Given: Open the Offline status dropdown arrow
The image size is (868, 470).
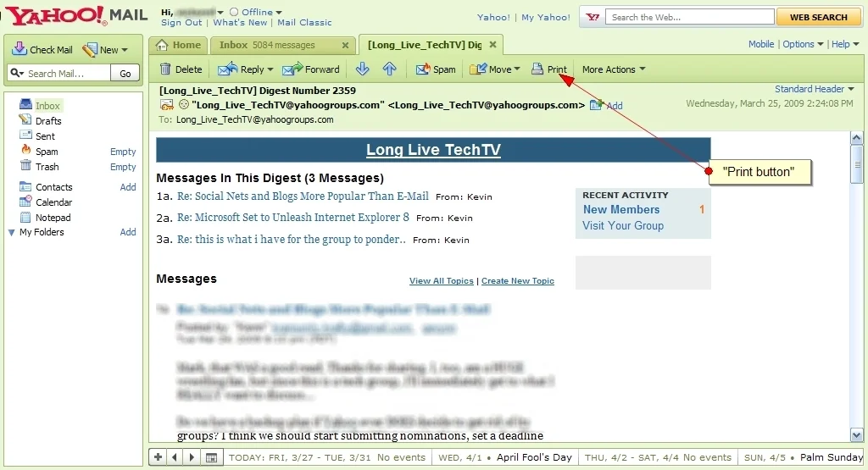Looking at the screenshot, I should point(278,12).
